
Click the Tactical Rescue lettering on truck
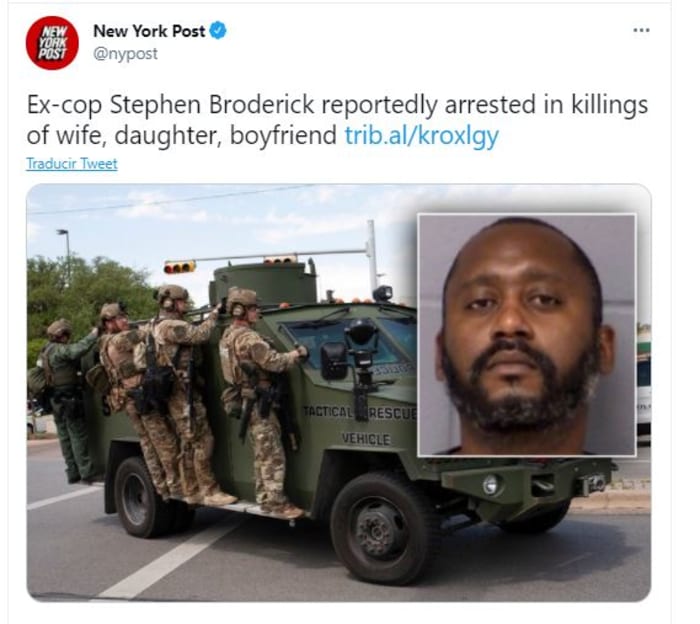[360, 412]
